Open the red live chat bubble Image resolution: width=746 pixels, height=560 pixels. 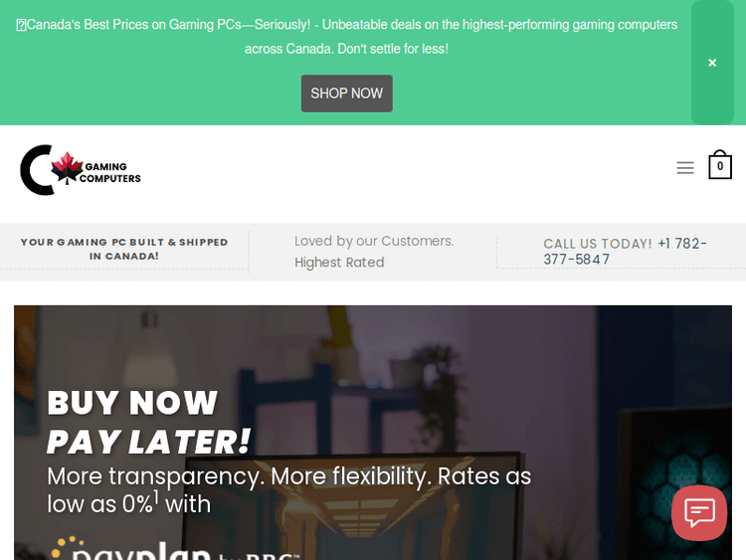click(x=699, y=513)
